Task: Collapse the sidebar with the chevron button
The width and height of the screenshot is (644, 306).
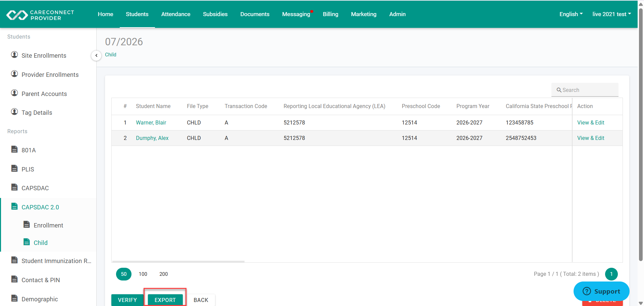Action: click(x=96, y=55)
